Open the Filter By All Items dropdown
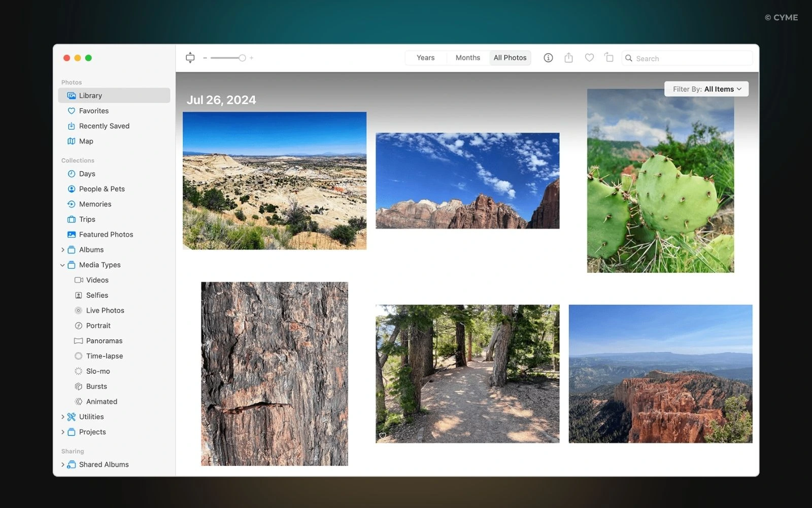The image size is (812, 508). [x=706, y=89]
